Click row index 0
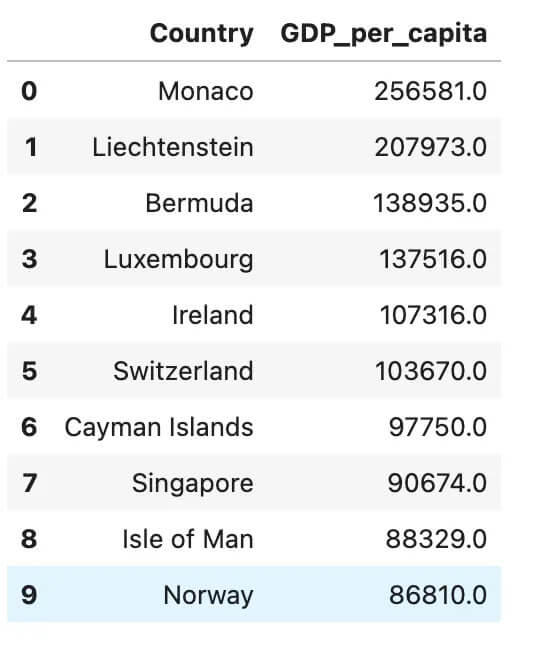Viewport: 544px width, 648px height. [29, 91]
